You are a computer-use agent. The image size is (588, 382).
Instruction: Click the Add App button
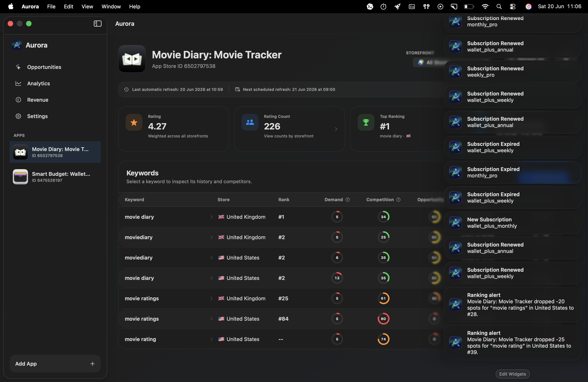point(55,363)
